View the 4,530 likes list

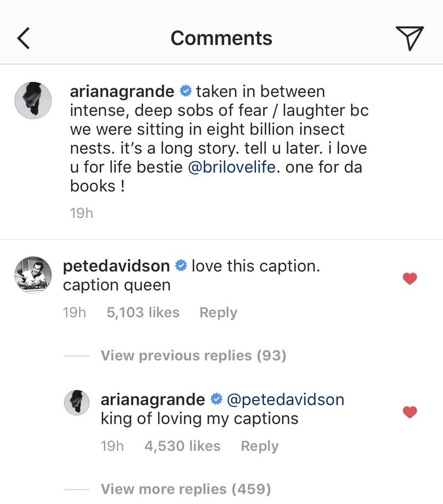pos(182,446)
